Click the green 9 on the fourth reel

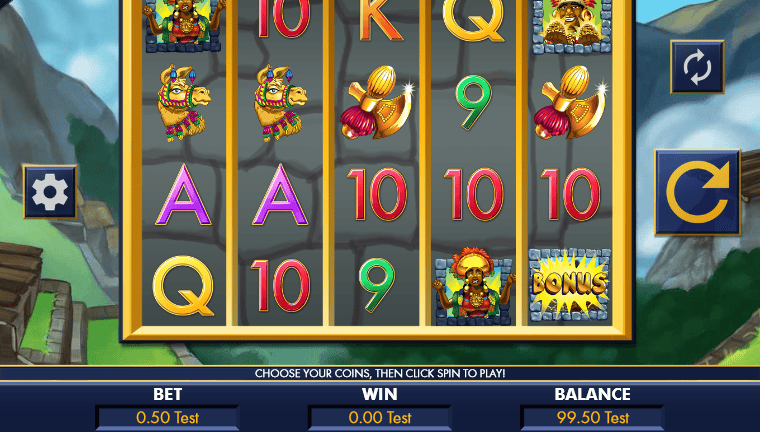(x=474, y=102)
